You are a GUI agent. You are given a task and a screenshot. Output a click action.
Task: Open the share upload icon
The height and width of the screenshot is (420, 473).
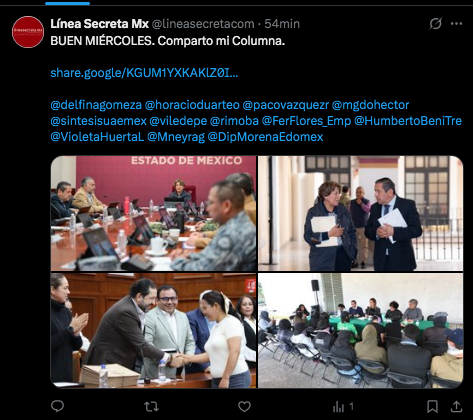coord(456,406)
